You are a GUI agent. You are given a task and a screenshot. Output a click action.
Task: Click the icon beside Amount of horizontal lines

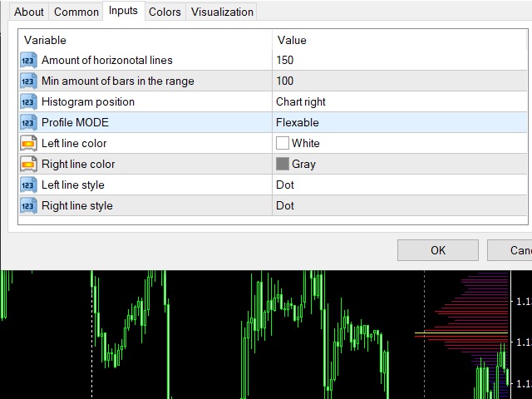pyautogui.click(x=28, y=61)
